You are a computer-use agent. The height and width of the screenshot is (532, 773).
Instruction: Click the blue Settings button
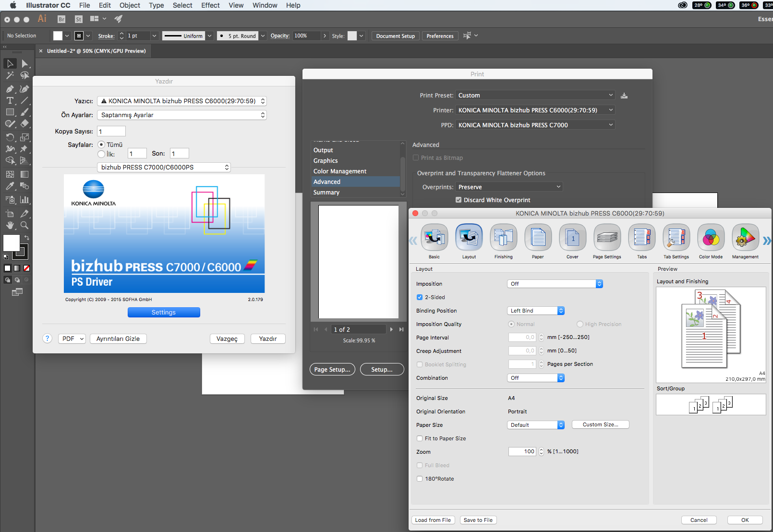pyautogui.click(x=164, y=313)
